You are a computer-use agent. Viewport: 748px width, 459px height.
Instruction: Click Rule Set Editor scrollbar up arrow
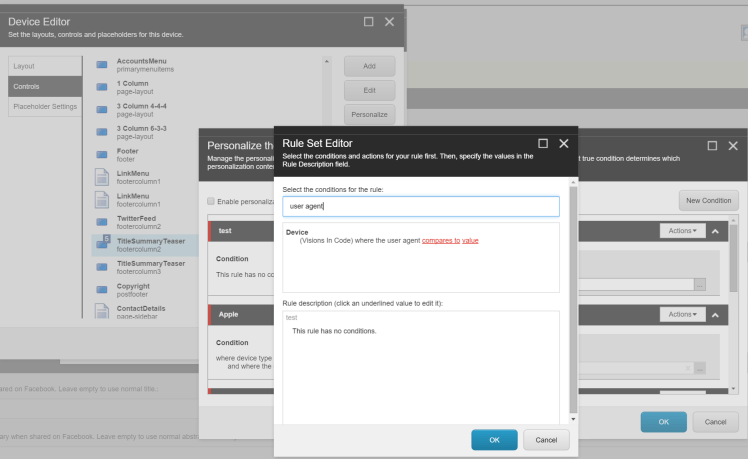pos(573,182)
